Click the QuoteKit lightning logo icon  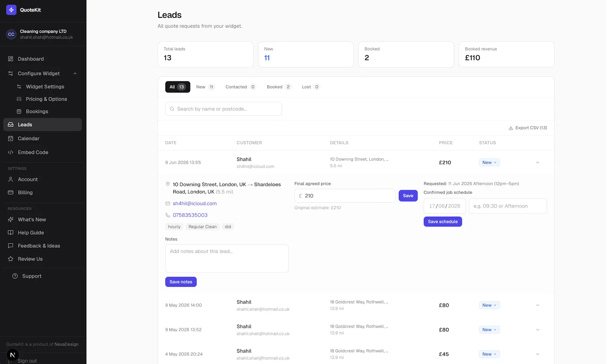[11, 10]
